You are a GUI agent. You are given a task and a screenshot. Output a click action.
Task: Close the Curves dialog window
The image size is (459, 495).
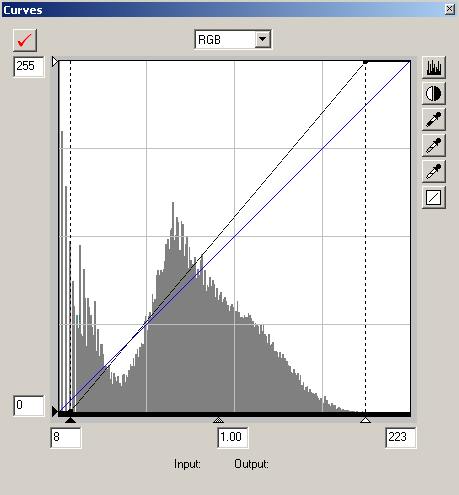coord(449,9)
